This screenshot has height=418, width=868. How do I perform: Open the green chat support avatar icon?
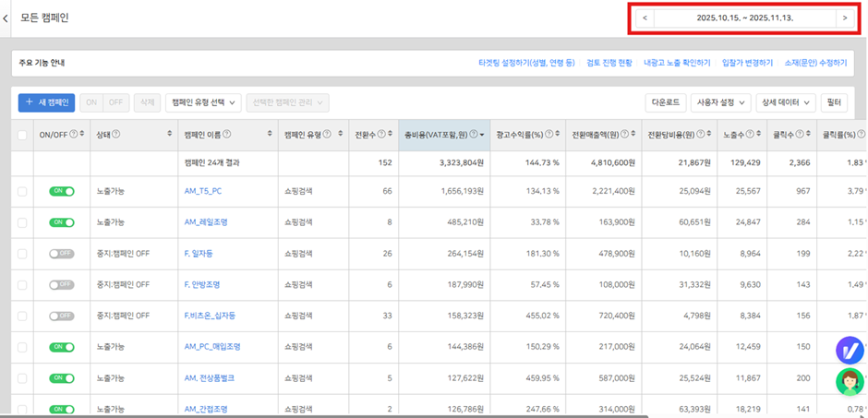tap(849, 381)
